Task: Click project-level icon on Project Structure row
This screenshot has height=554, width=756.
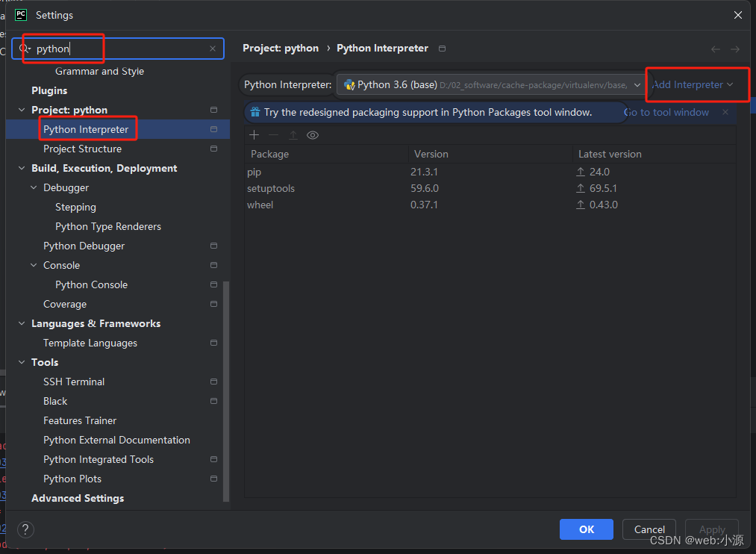Action: click(213, 149)
